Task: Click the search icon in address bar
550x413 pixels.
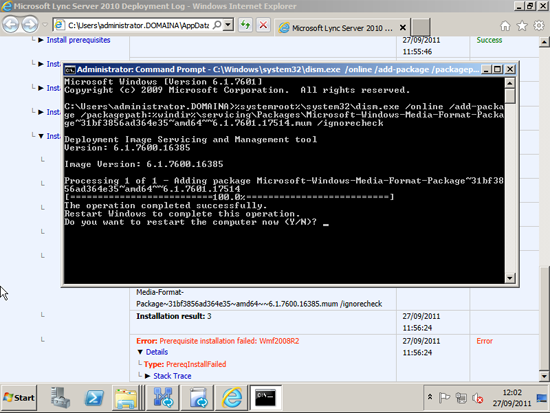Action: pos(217,25)
